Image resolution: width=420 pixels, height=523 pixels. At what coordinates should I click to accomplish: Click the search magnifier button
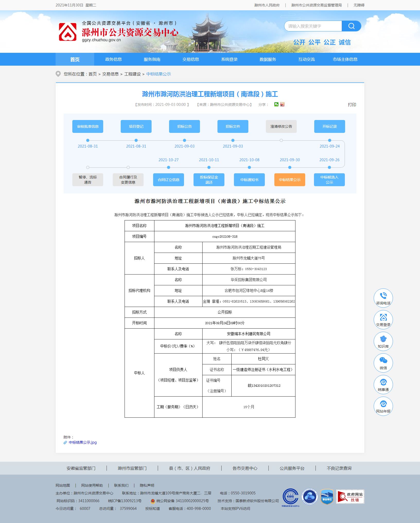pyautogui.click(x=351, y=26)
